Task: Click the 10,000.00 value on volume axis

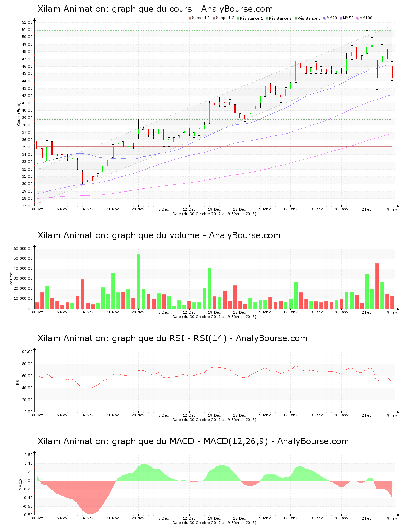Action: tap(23, 299)
